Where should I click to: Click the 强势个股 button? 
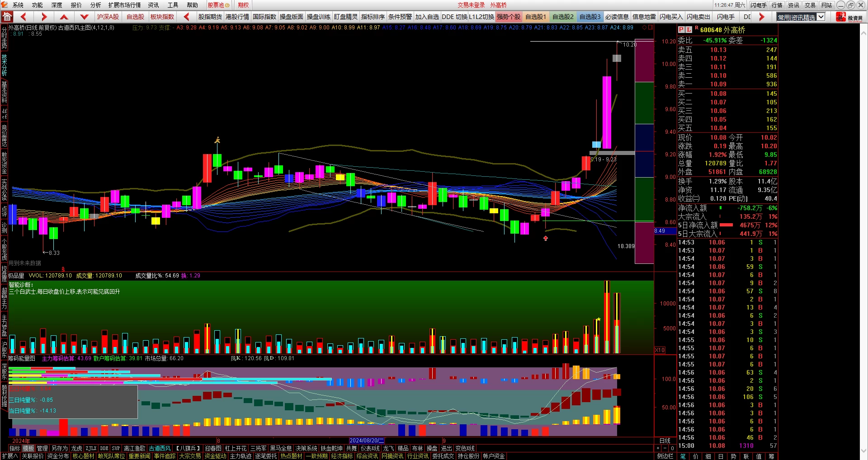click(509, 17)
